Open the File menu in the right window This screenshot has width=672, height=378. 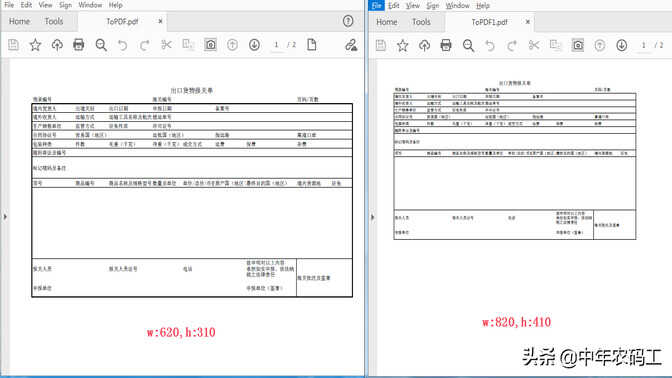coord(377,6)
